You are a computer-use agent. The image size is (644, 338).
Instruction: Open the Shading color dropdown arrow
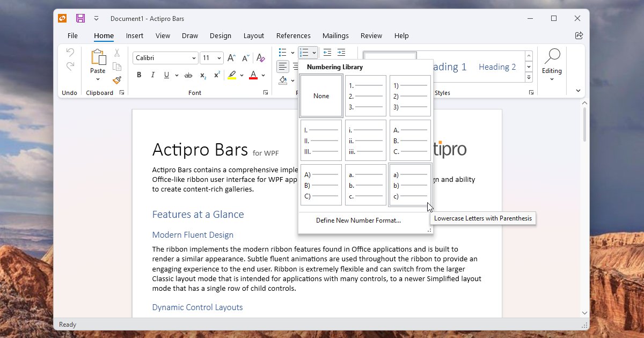pos(292,80)
